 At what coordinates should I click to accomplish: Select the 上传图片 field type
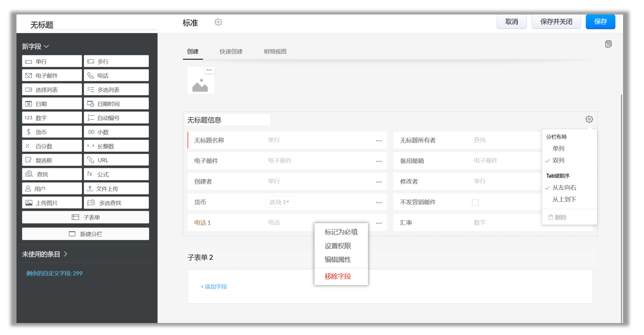click(x=52, y=203)
